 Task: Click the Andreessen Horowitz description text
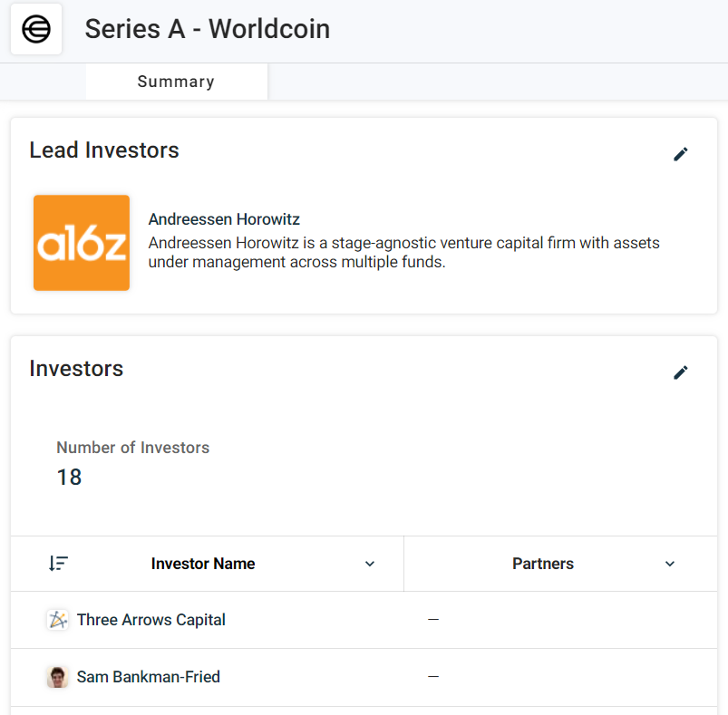coord(403,253)
